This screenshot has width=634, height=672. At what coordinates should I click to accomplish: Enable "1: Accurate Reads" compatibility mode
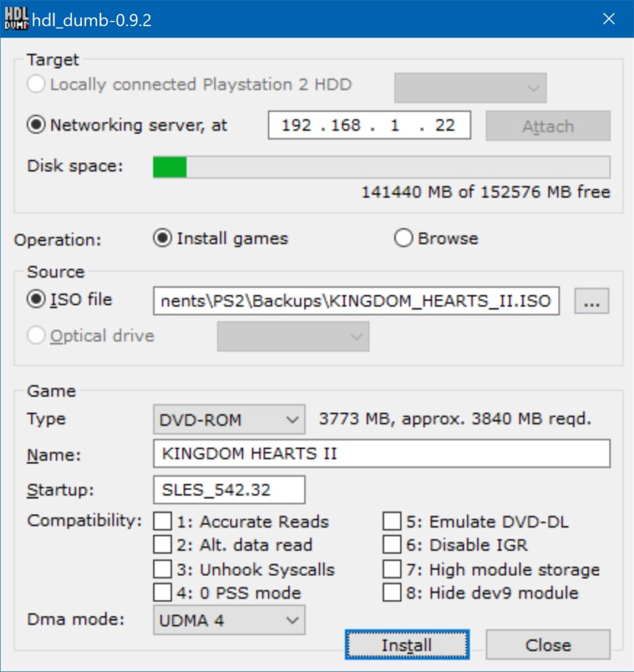pos(161,521)
